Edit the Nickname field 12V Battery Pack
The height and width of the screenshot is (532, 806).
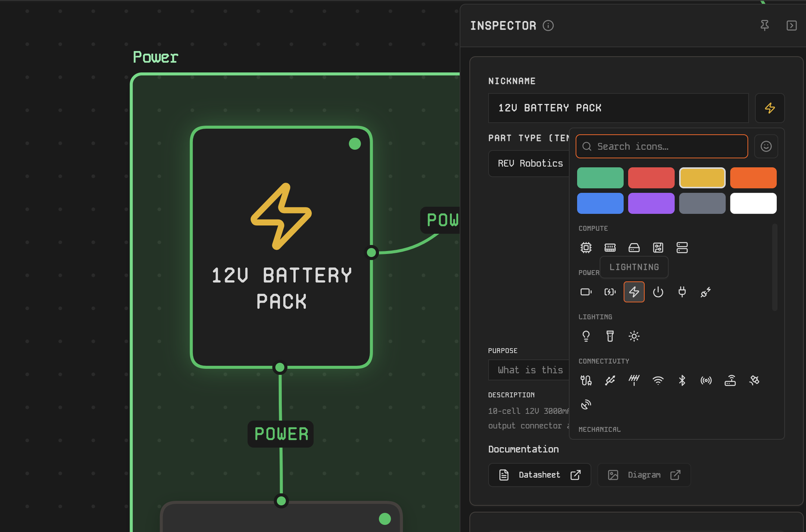tap(619, 108)
